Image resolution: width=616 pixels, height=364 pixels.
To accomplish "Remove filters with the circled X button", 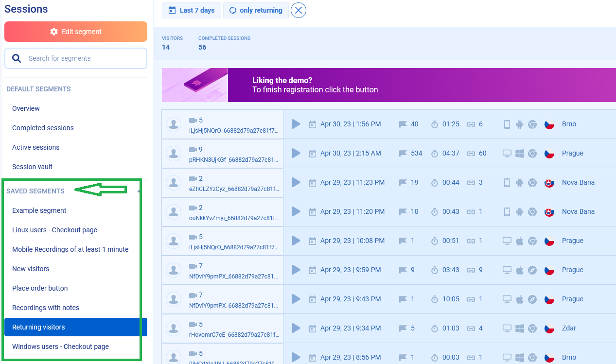I will (299, 10).
